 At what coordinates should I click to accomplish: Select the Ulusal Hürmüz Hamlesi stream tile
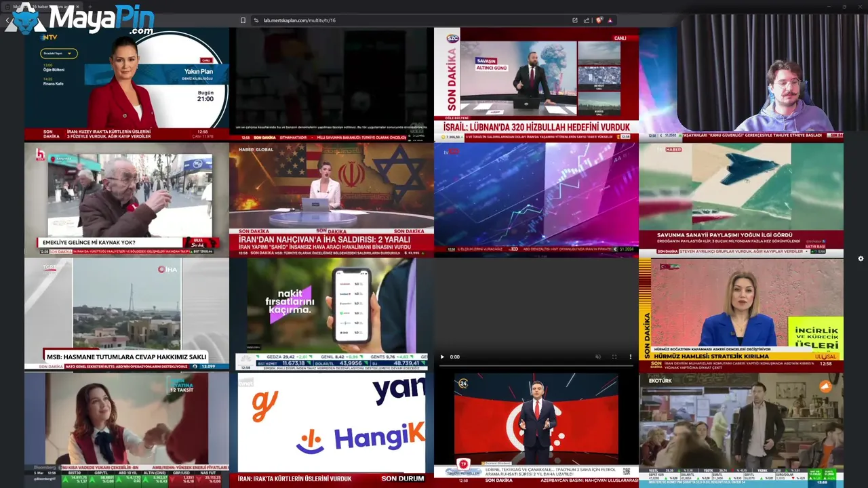point(741,314)
